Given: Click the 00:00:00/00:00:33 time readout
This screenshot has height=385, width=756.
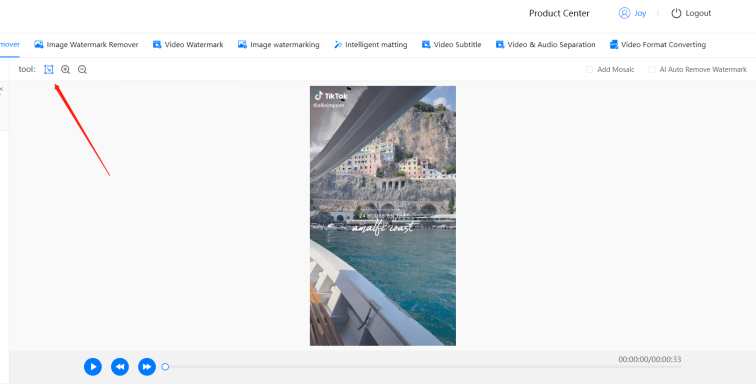Looking at the screenshot, I should tap(650, 359).
